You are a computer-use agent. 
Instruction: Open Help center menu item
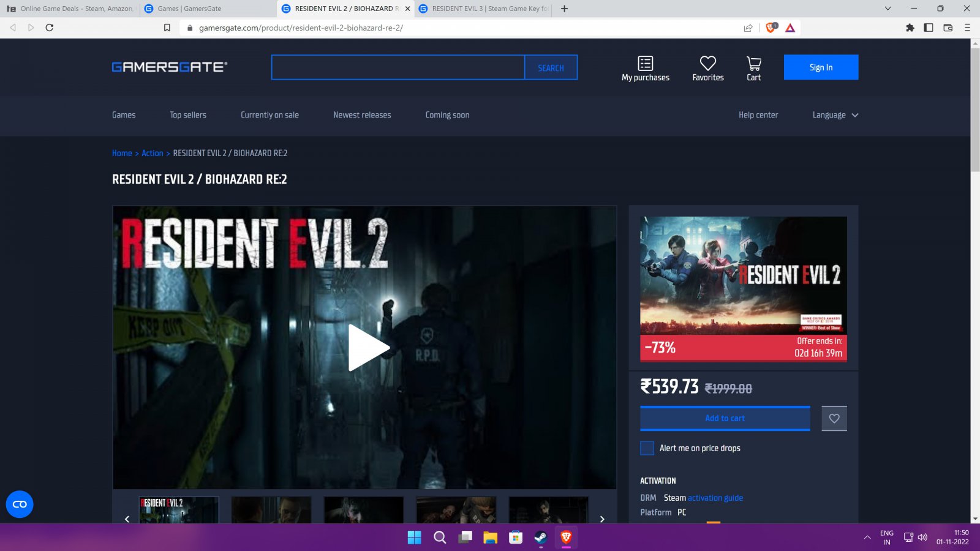pos(758,115)
